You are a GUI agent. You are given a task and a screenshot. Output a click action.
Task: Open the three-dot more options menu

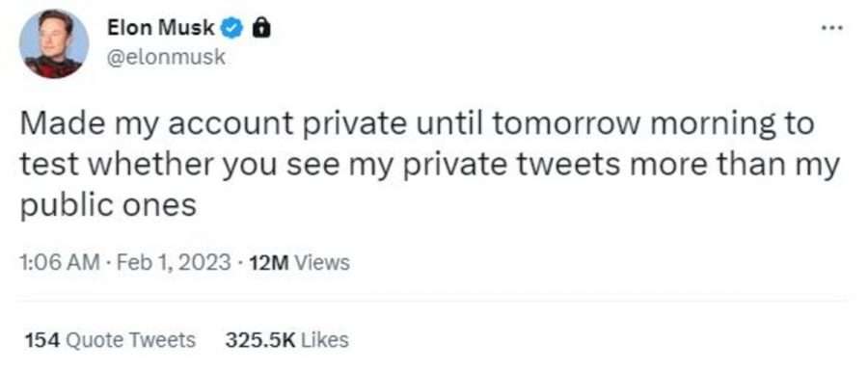click(832, 27)
